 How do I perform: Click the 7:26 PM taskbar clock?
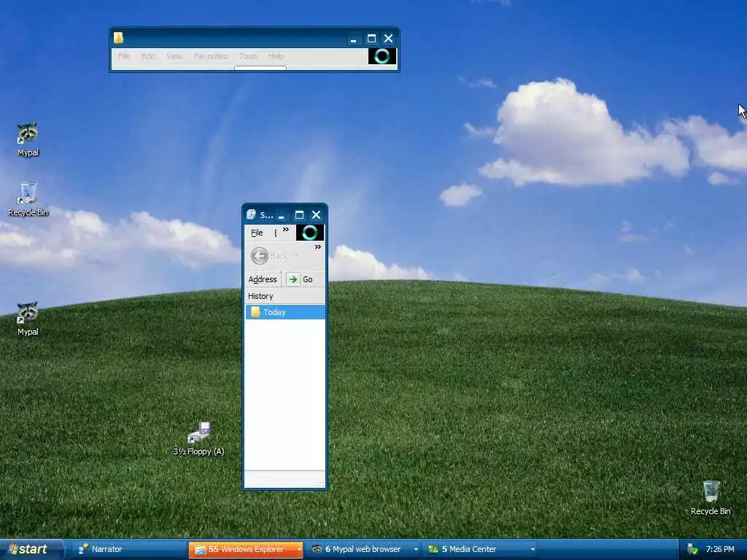pyautogui.click(x=720, y=550)
